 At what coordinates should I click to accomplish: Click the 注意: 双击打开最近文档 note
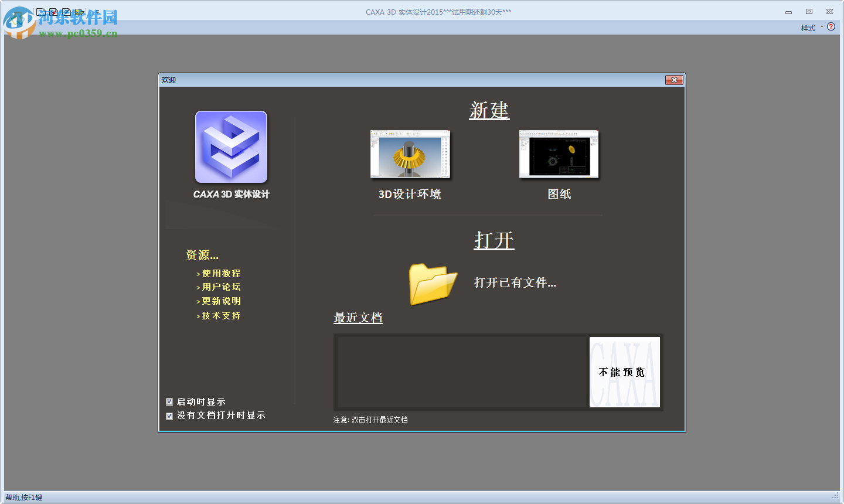tap(370, 420)
